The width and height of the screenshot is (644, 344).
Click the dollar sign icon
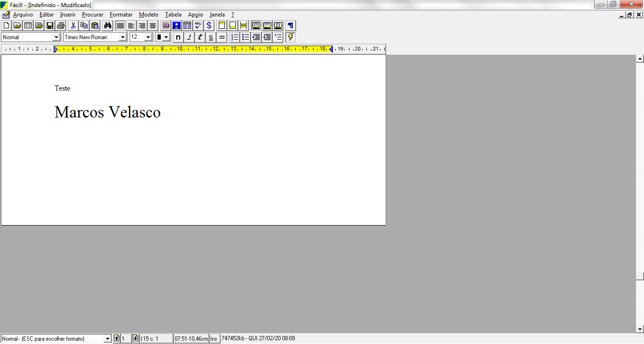click(x=209, y=25)
